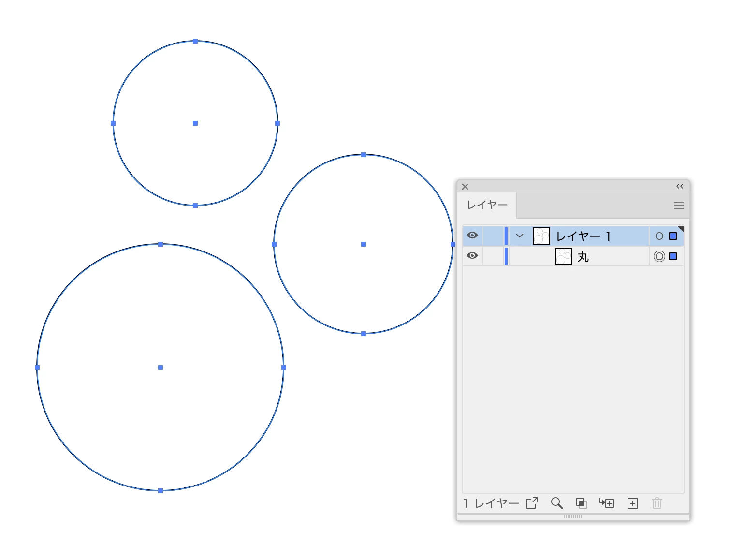Click the target circle for レイヤー 1

point(659,236)
